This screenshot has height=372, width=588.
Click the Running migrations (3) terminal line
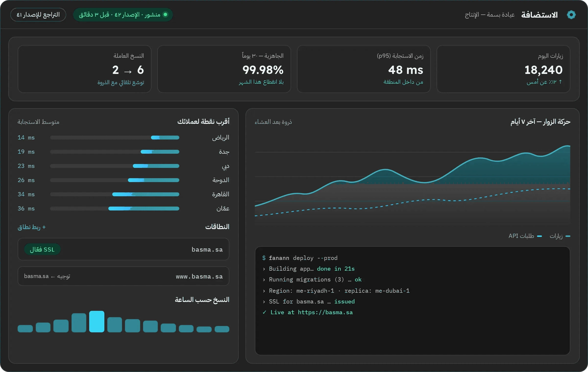tap(312, 279)
